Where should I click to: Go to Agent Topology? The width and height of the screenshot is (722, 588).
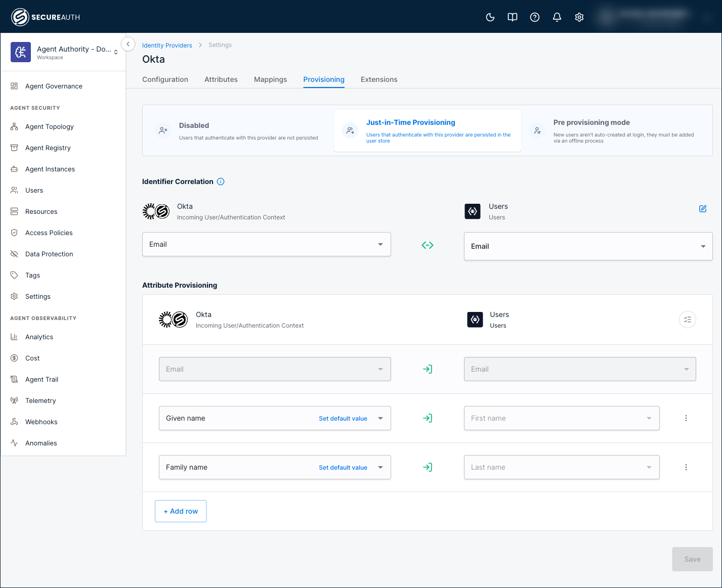[x=50, y=126]
